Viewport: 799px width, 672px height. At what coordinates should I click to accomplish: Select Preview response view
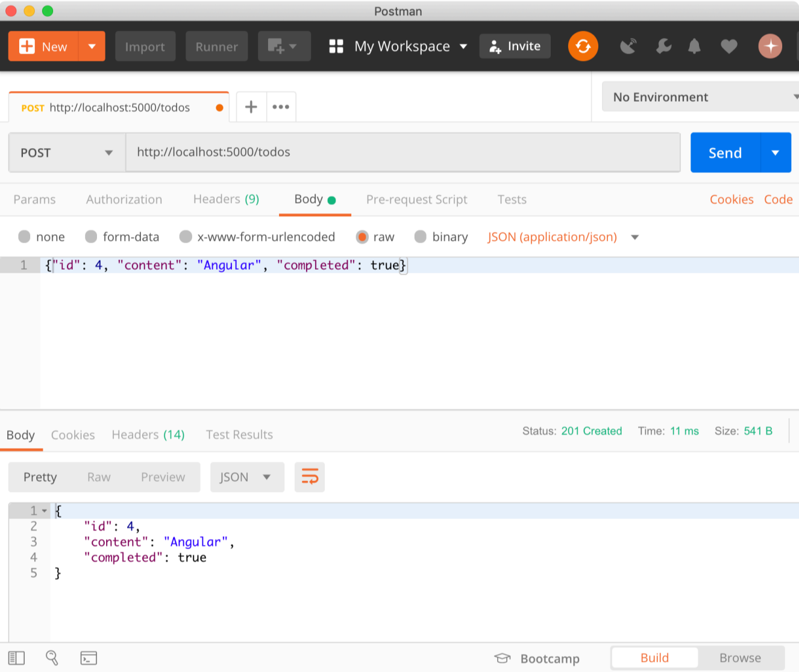coord(163,478)
